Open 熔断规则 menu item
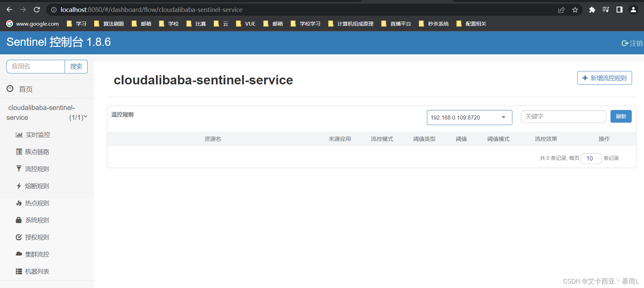This screenshot has width=644, height=288. (32, 186)
